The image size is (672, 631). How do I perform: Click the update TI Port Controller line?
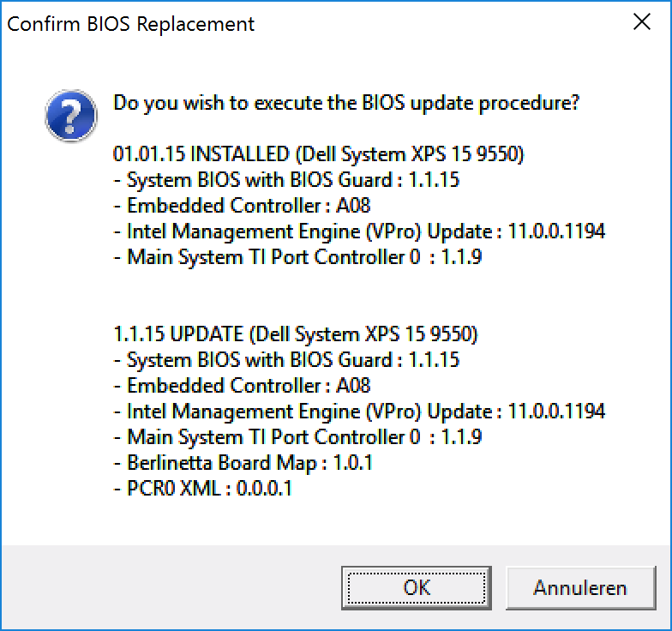click(297, 436)
